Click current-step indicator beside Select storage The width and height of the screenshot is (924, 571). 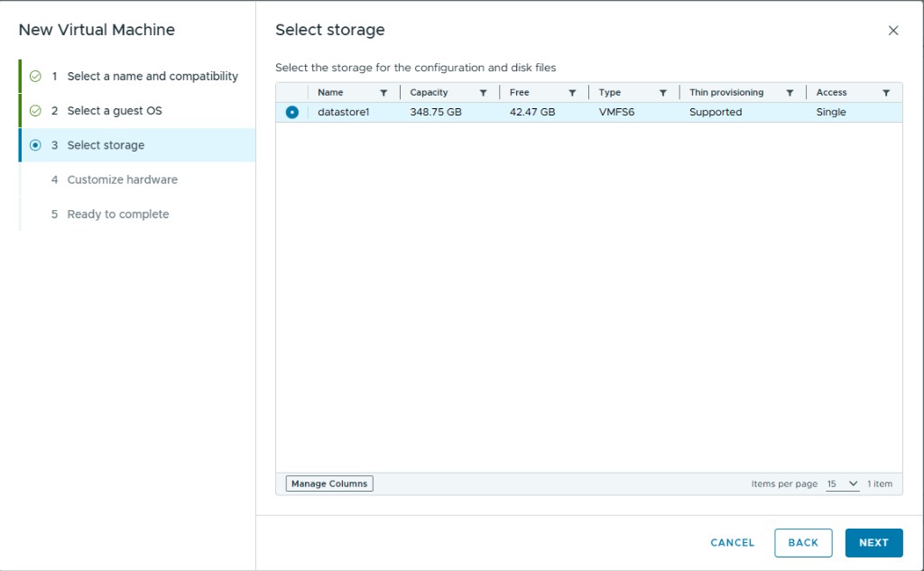tap(35, 145)
